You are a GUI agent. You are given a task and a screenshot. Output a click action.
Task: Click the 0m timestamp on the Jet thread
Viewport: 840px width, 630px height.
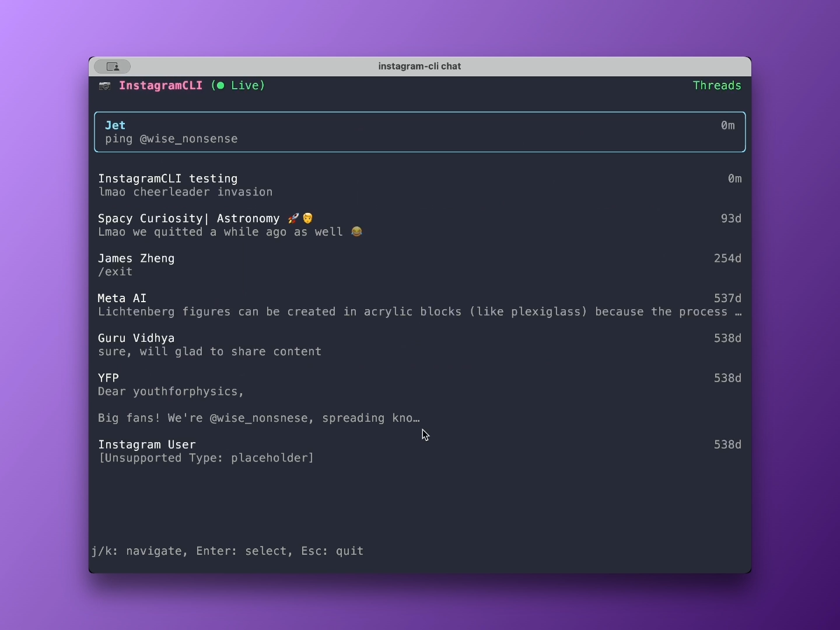(727, 125)
